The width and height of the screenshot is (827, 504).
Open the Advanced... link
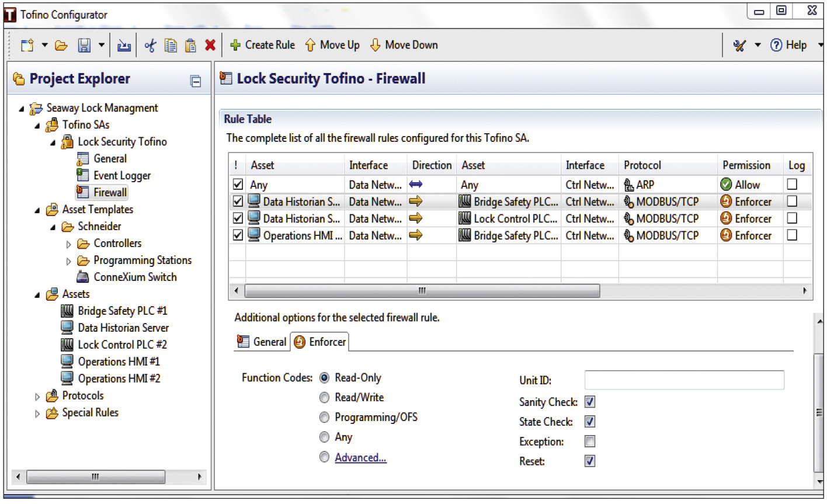click(360, 458)
